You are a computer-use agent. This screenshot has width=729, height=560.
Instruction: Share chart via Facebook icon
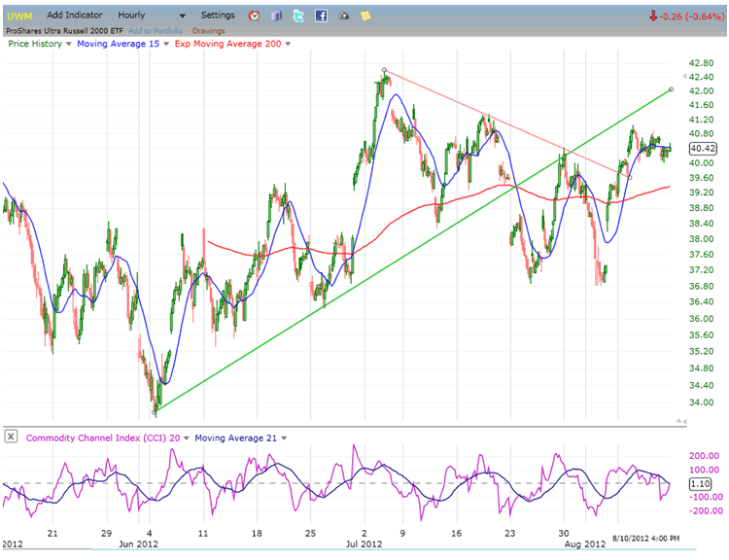(321, 16)
